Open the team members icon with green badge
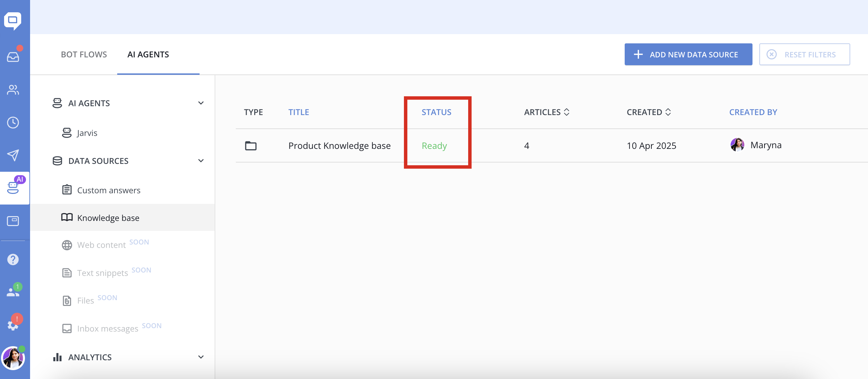868x379 pixels. click(x=13, y=292)
